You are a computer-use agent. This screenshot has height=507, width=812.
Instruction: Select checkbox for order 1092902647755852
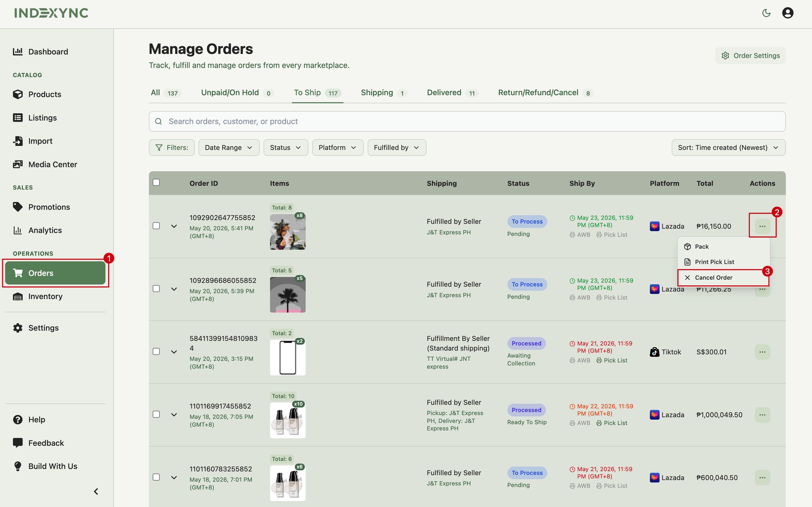[x=156, y=226]
